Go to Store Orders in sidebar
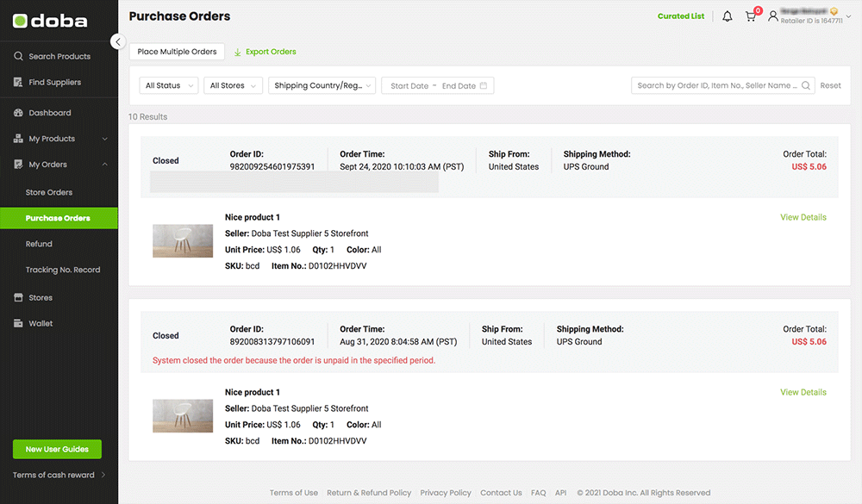 click(49, 192)
